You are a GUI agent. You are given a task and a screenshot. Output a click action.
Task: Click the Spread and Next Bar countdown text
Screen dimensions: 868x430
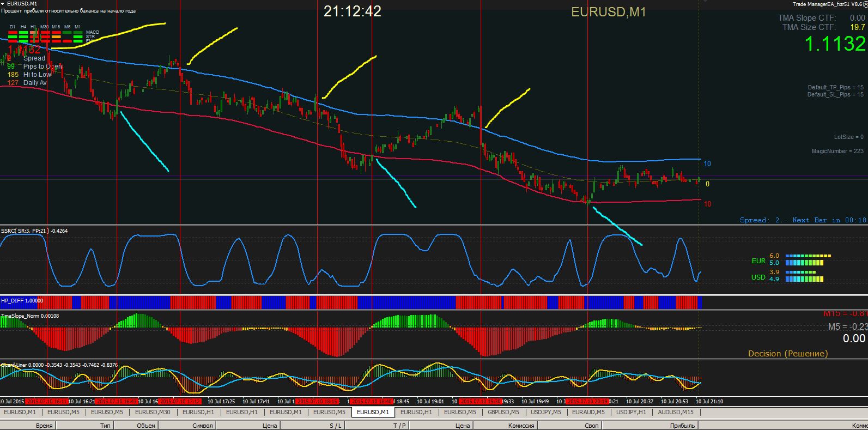(x=803, y=220)
